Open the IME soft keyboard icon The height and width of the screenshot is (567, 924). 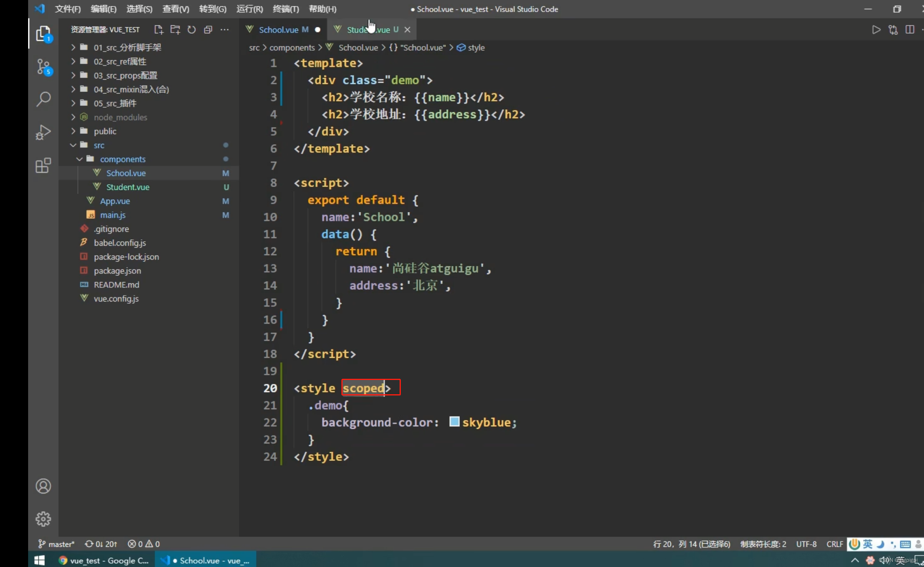pyautogui.click(x=905, y=544)
